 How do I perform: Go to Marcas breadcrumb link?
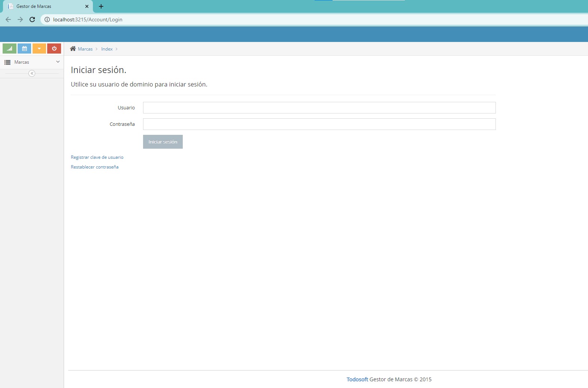pos(85,49)
